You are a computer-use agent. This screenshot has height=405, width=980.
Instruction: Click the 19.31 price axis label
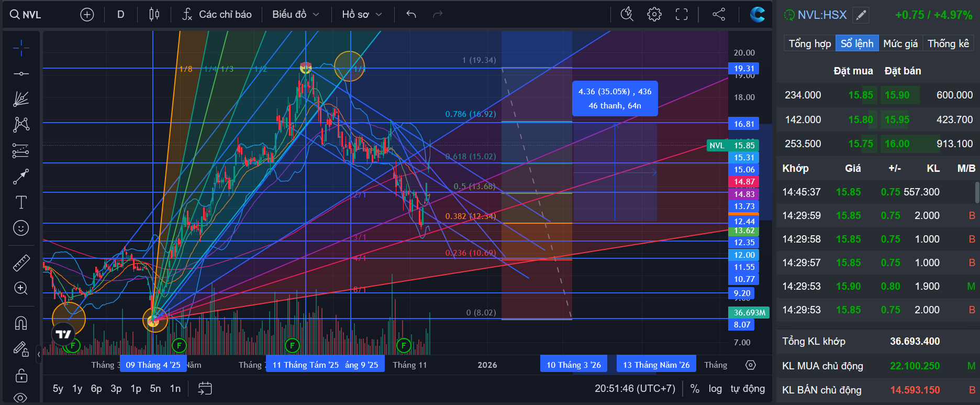tap(744, 68)
